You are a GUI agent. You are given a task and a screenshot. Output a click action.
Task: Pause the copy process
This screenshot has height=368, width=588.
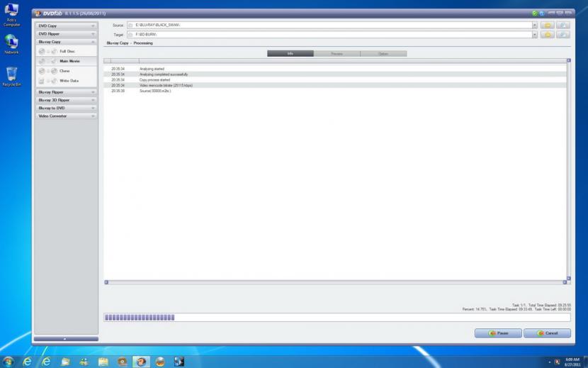498,333
